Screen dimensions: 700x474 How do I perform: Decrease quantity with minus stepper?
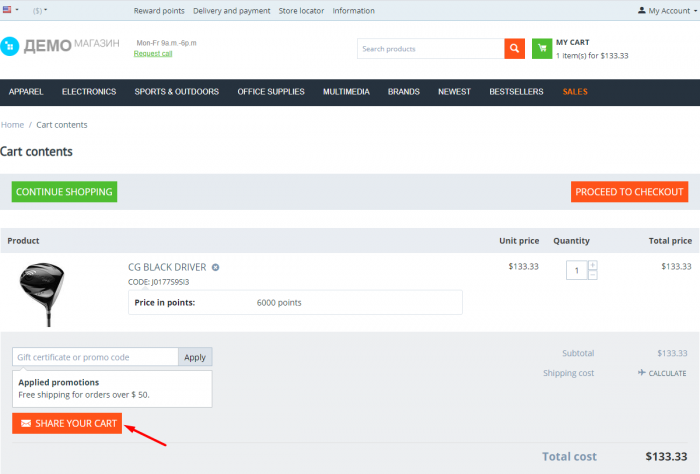coord(592,275)
